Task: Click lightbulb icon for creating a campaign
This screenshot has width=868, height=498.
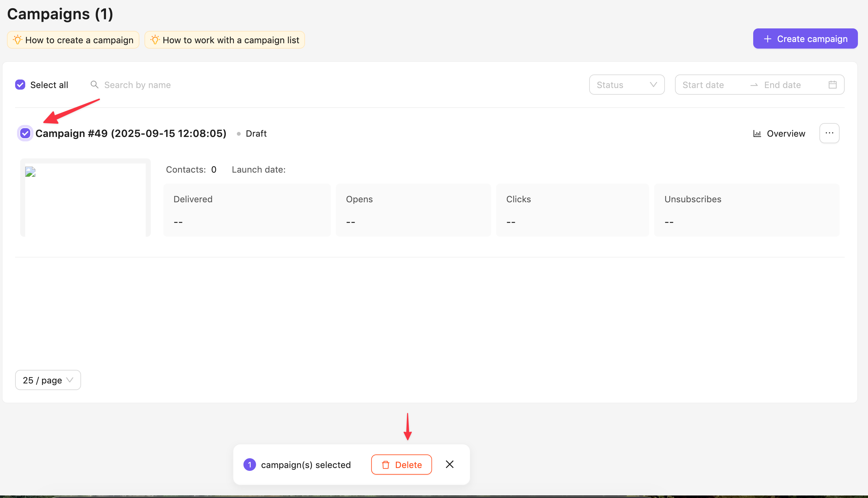Action: 18,40
